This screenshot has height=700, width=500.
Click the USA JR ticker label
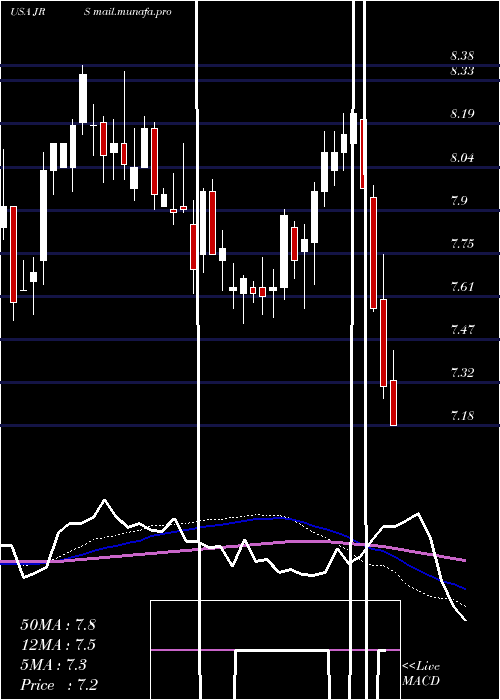tap(27, 12)
